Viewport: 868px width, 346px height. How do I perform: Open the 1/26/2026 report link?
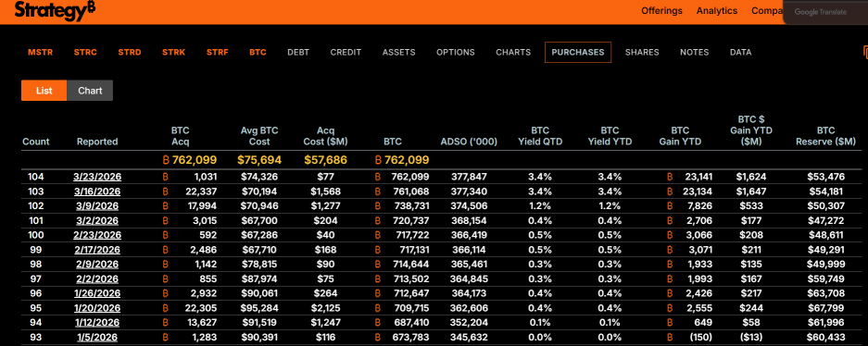97,293
